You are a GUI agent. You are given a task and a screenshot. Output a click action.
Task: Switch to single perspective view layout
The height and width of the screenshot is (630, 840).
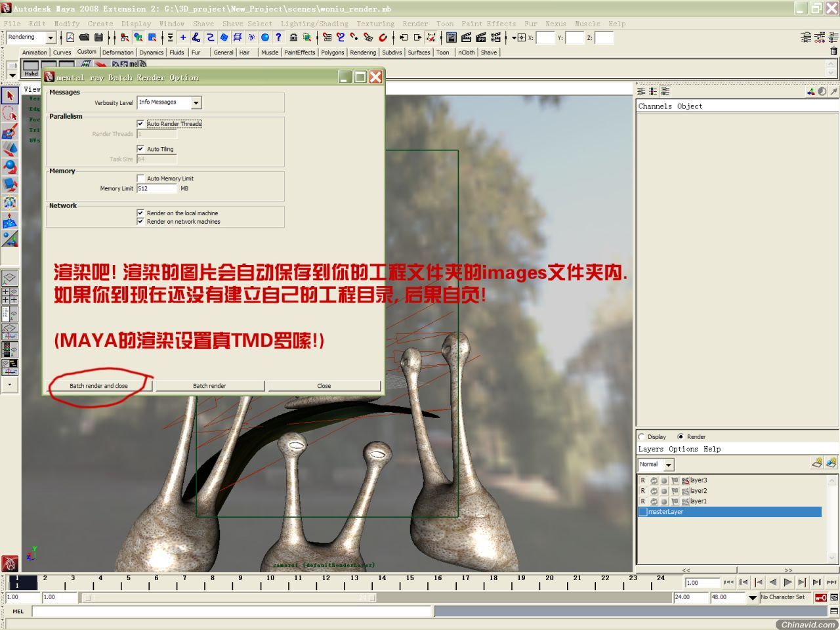(x=10, y=278)
